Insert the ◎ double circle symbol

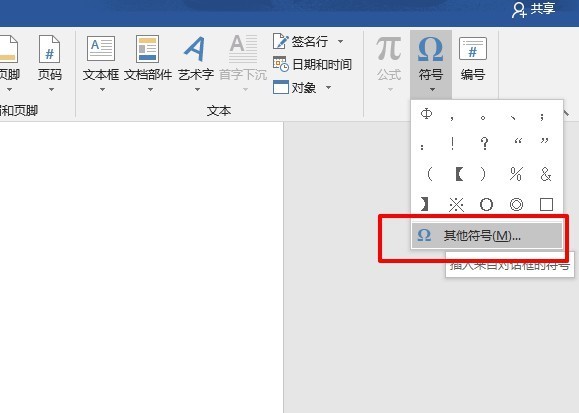click(516, 204)
